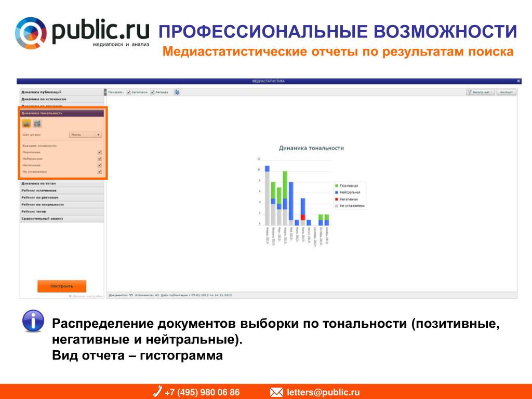Select the histogram chart view icon
The image size is (532, 399).
click(26, 124)
